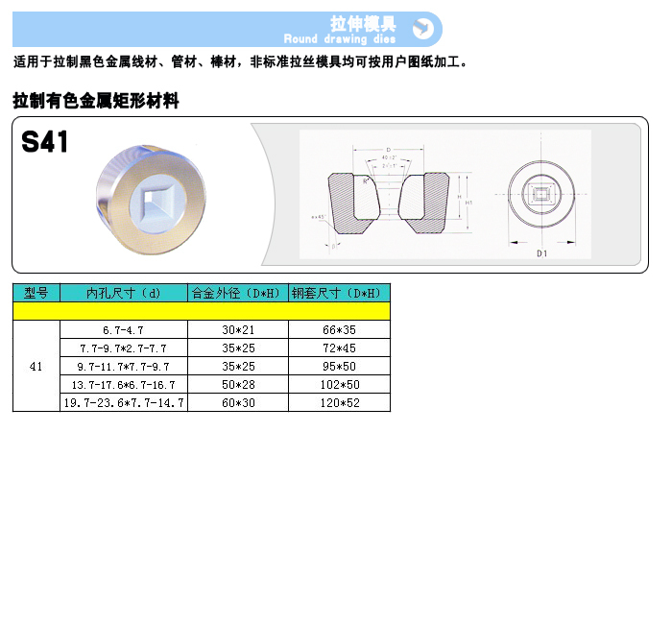The width and height of the screenshot is (672, 624).
Task: Click the 型号 column header
Action: [36, 293]
